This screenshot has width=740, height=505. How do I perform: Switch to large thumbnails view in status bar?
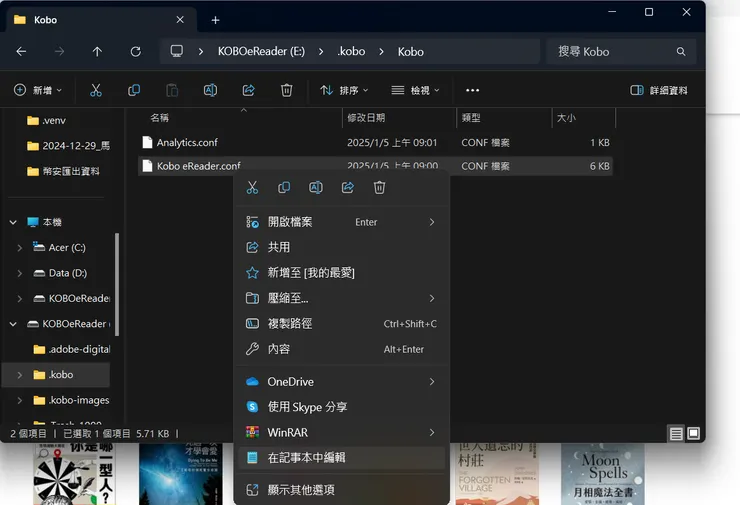tap(694, 434)
